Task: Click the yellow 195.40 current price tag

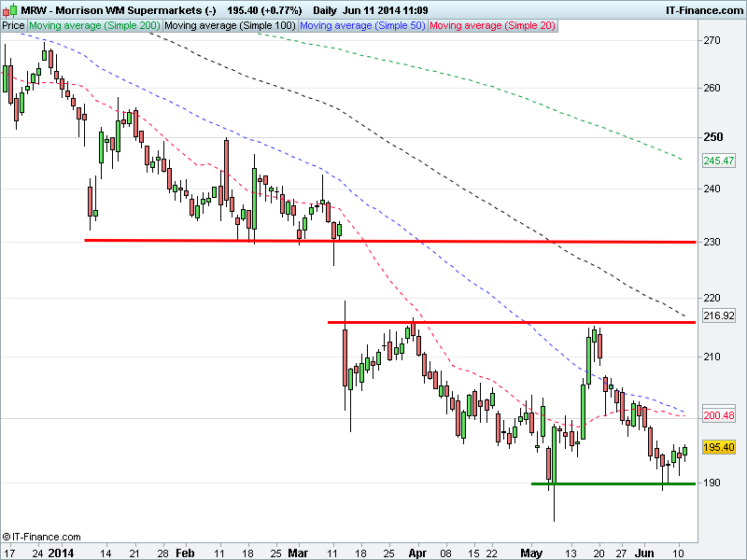Action: [718, 448]
